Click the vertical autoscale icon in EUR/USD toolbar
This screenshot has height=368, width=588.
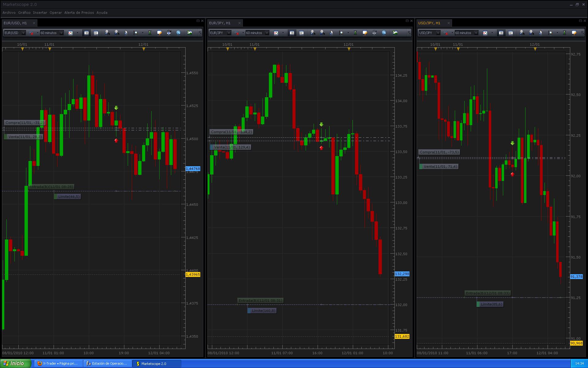coord(150,33)
